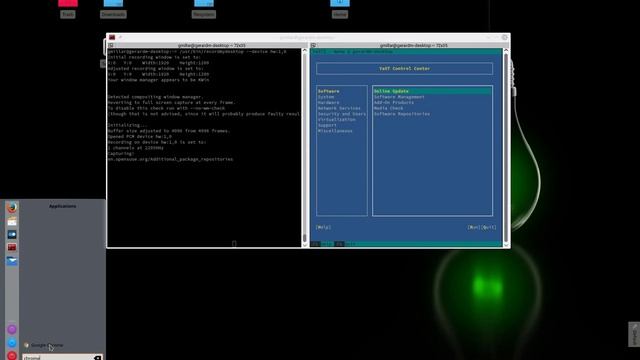Select Network Services in YaST categories

[339, 108]
